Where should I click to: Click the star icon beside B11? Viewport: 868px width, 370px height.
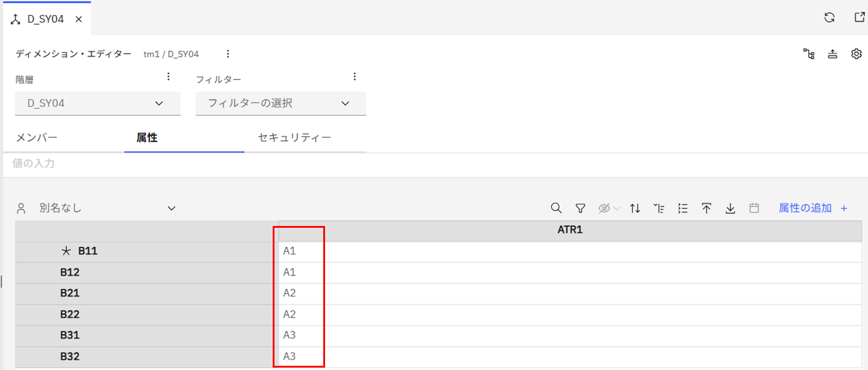(x=67, y=251)
